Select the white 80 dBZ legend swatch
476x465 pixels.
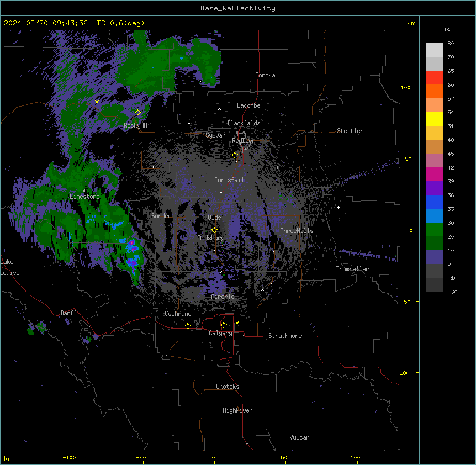pos(434,50)
